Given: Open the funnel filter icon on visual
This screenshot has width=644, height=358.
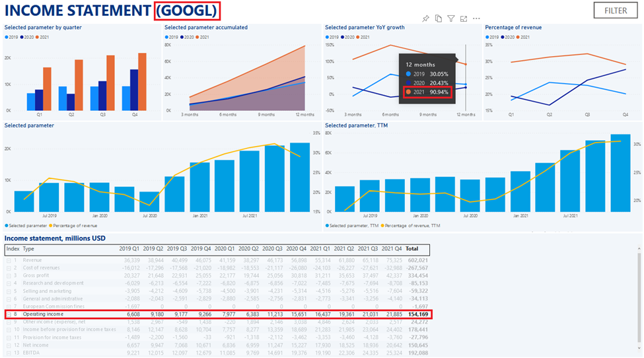Looking at the screenshot, I should point(450,18).
